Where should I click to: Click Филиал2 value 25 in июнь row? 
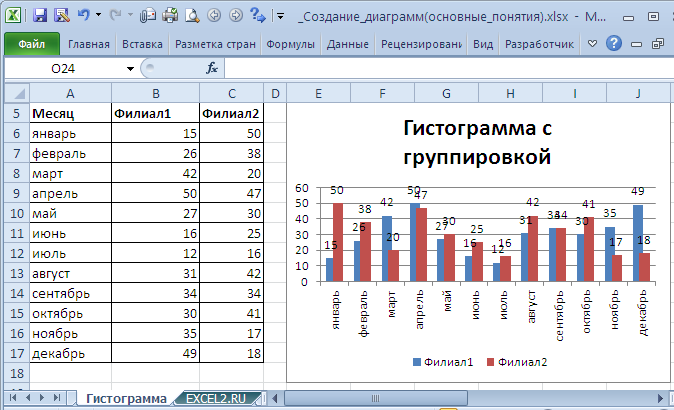pyautogui.click(x=232, y=233)
